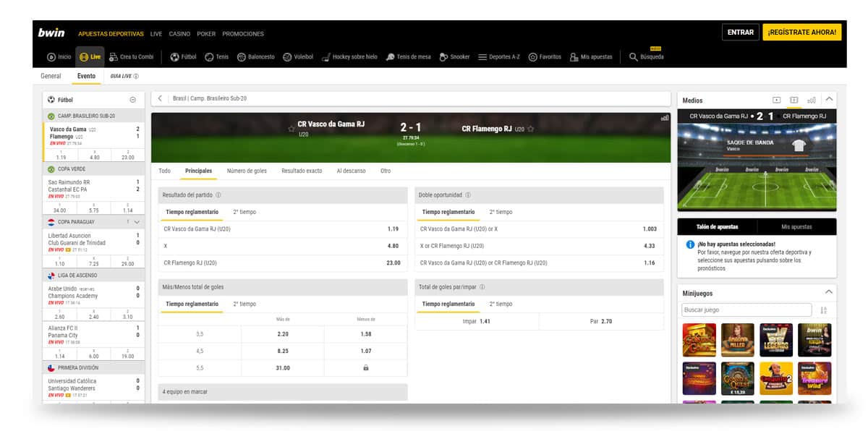This screenshot has height=431, width=868.
Task: Pick Par at 2.70
Action: tap(601, 321)
